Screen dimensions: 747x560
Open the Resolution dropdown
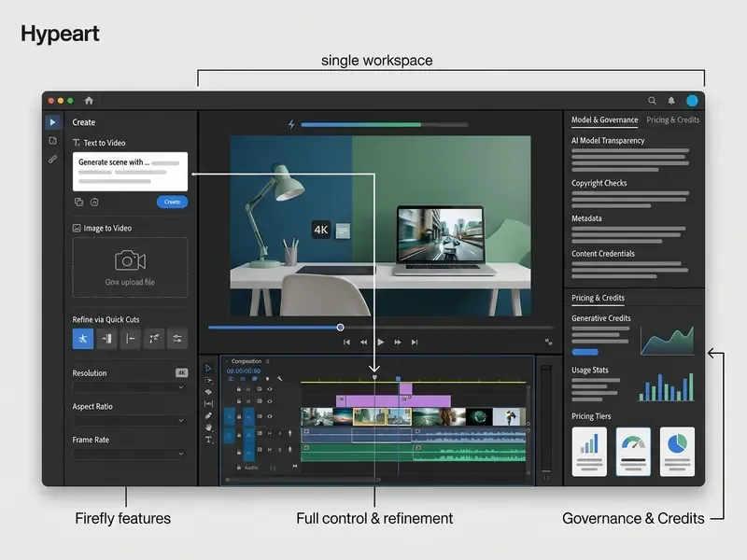(x=130, y=387)
